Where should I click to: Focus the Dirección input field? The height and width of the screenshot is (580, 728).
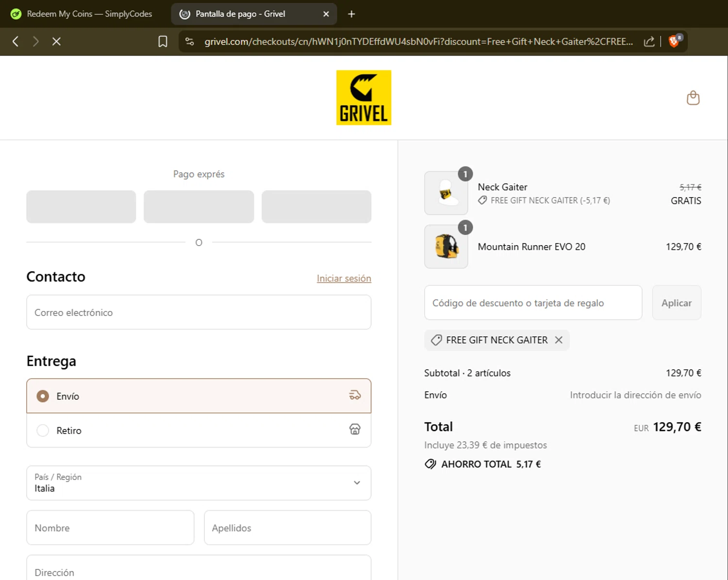[x=199, y=568]
